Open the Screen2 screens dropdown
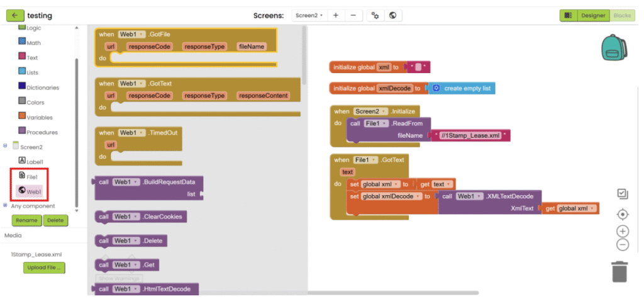The height and width of the screenshot is (299, 644). [x=308, y=15]
